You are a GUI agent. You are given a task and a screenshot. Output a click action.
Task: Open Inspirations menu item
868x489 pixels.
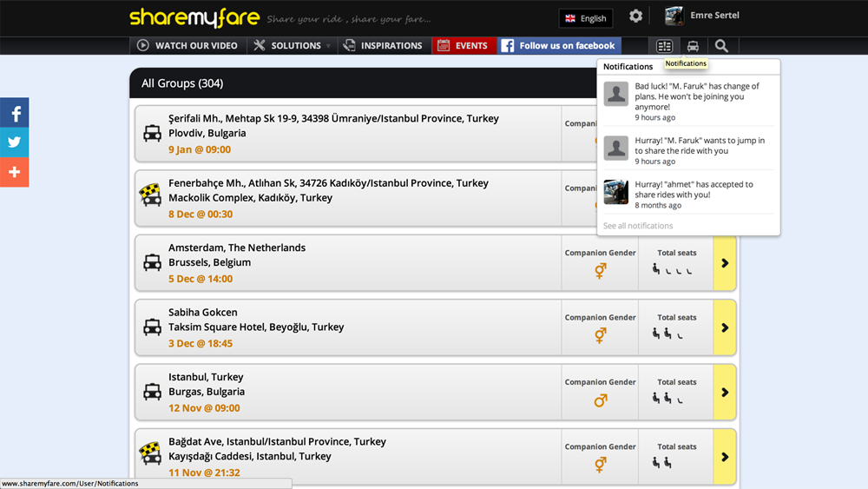[385, 45]
